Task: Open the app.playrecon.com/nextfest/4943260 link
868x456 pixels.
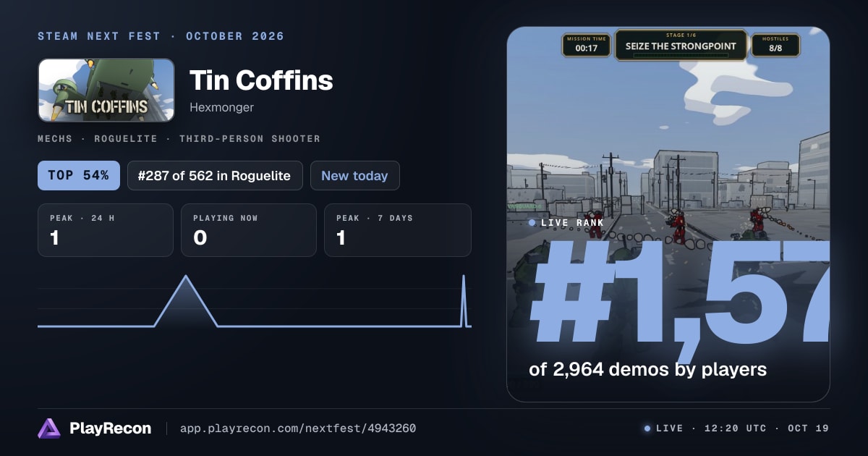Action: (x=298, y=428)
